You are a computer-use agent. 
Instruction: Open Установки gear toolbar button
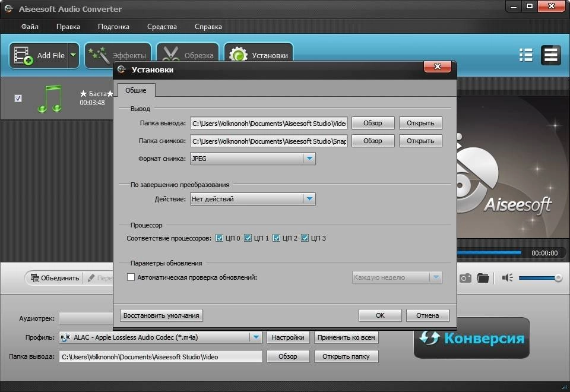click(x=258, y=55)
